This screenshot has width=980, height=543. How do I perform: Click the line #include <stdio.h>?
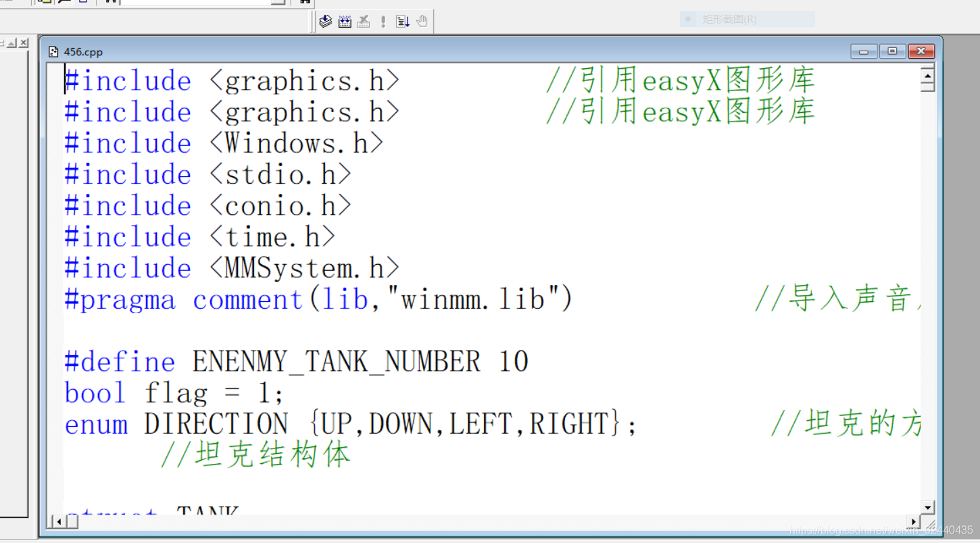click(x=208, y=174)
